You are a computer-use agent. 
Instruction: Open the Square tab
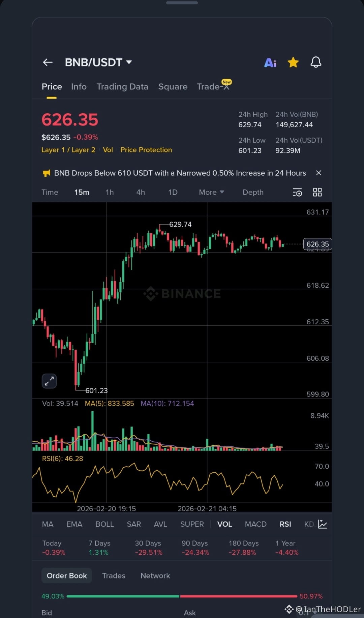[173, 87]
